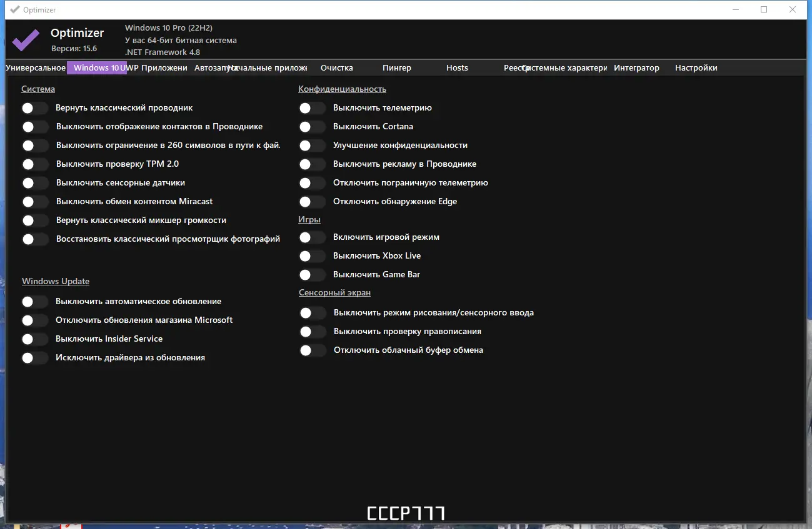Image resolution: width=812 pixels, height=529 pixels.
Task: Click the Конфиденциальность section heading
Action: (x=342, y=89)
